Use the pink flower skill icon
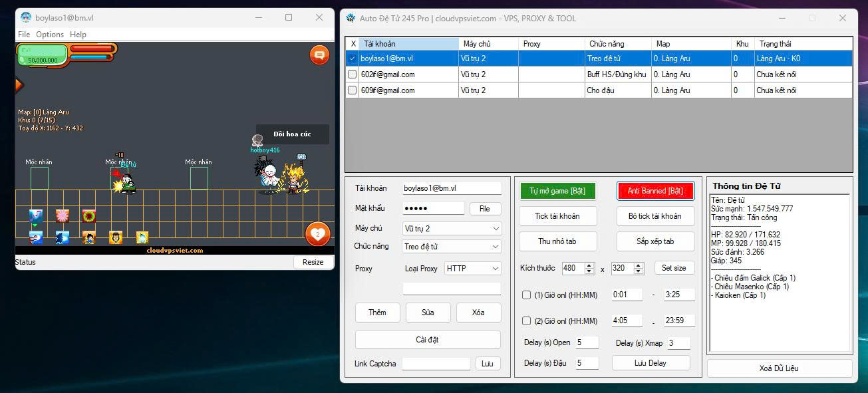The height and width of the screenshot is (393, 868). [x=63, y=215]
